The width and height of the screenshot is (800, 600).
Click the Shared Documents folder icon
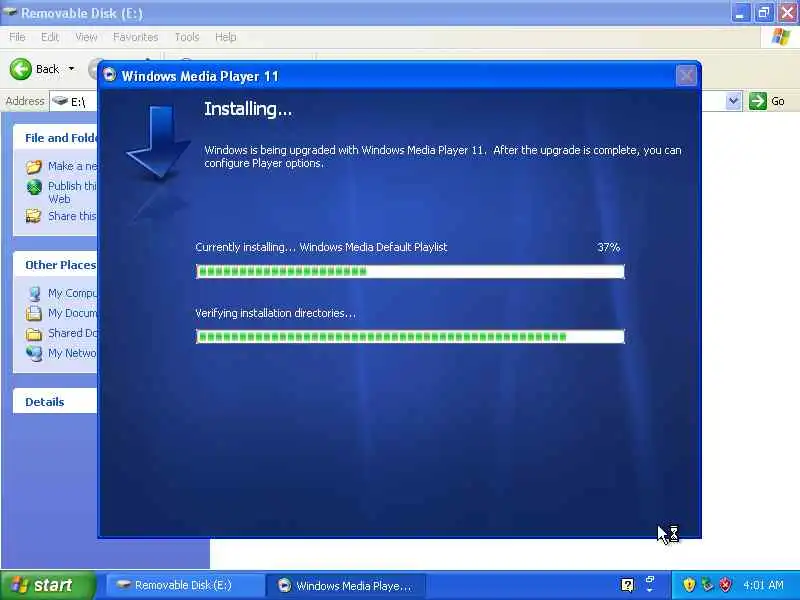34,334
